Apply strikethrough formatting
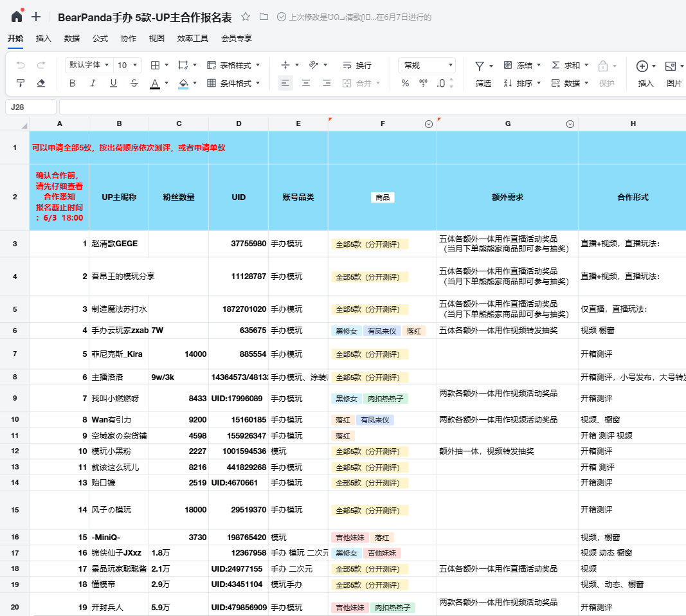 tap(134, 83)
